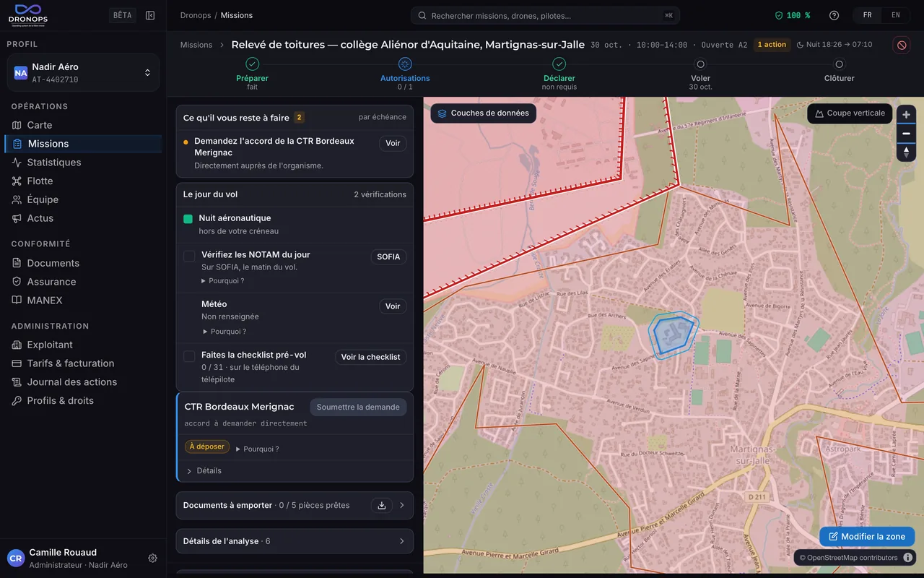Image resolution: width=924 pixels, height=578 pixels.
Task: Go to the Autorisations step
Action: tap(405, 74)
